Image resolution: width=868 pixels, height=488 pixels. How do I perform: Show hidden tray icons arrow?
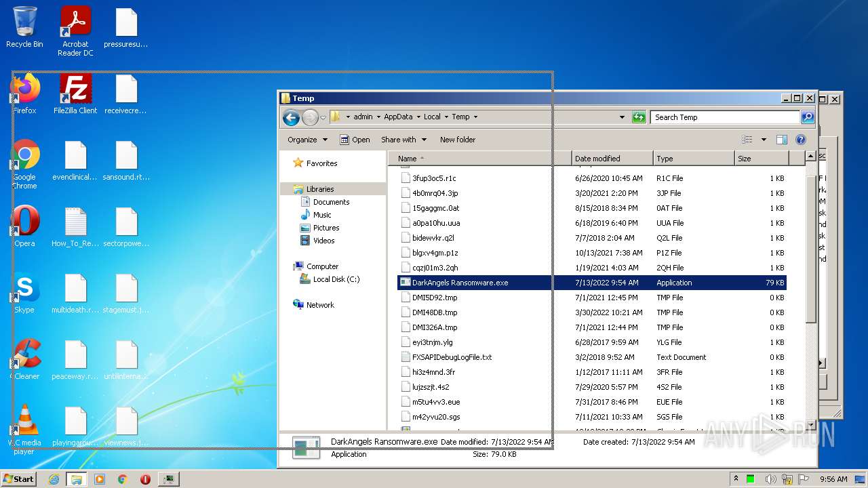coord(736,479)
